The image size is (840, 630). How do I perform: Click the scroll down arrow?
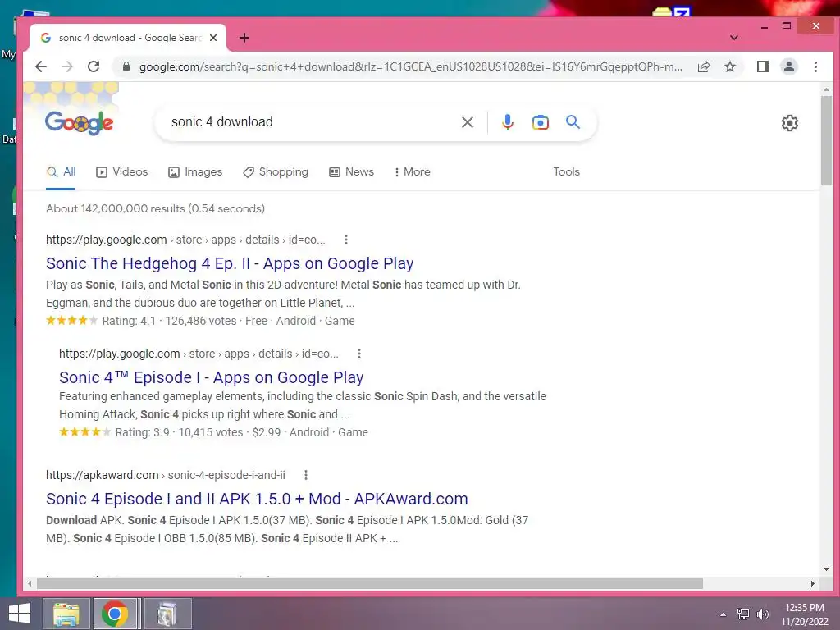pyautogui.click(x=826, y=569)
